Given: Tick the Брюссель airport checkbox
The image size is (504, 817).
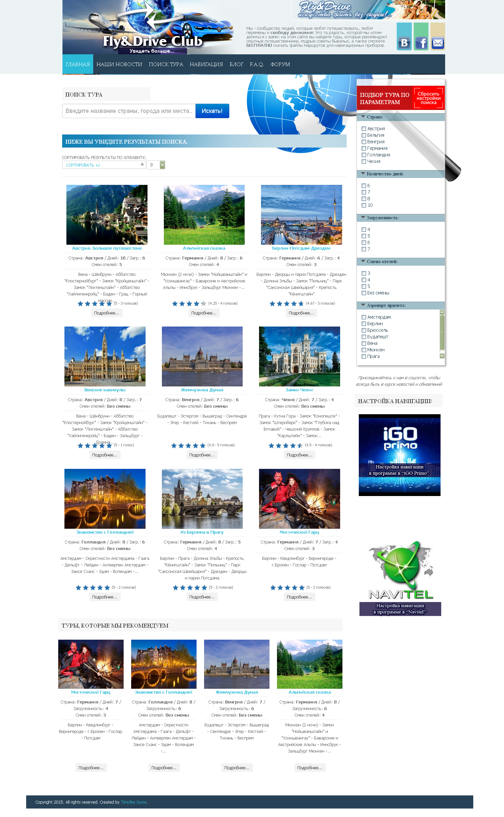Looking at the screenshot, I should pos(364,330).
